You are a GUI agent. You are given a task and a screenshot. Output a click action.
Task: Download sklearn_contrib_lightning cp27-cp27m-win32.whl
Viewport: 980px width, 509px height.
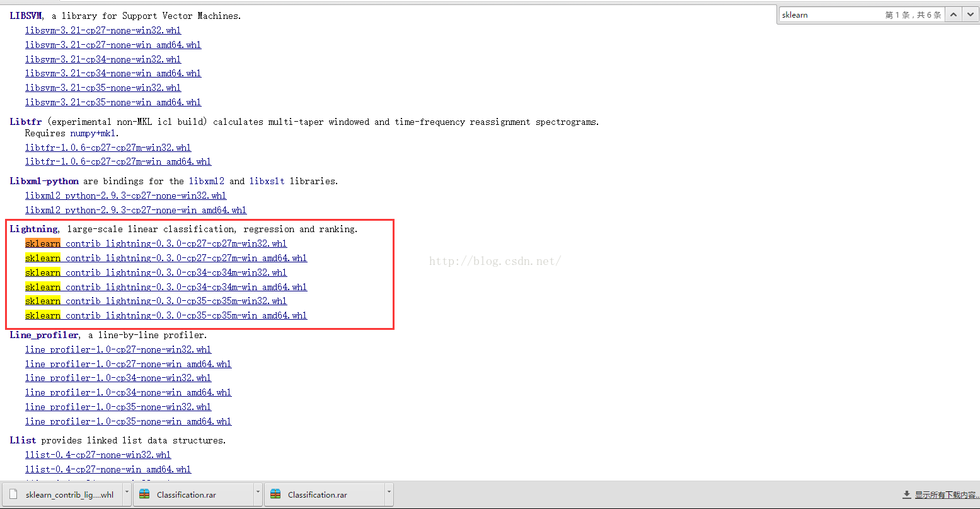[156, 243]
